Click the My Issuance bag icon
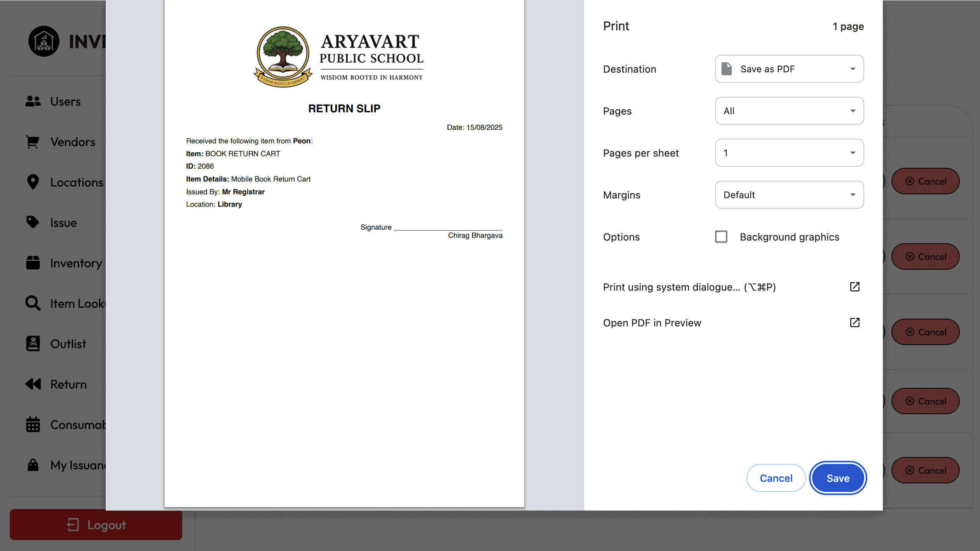 click(33, 465)
